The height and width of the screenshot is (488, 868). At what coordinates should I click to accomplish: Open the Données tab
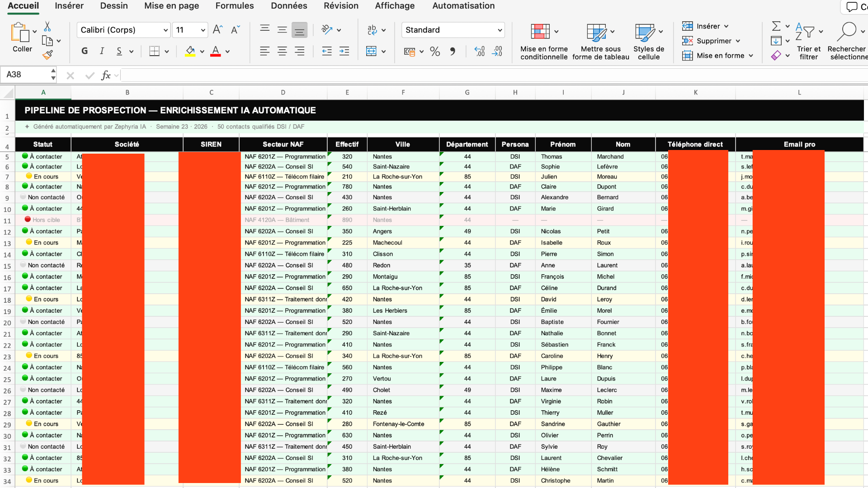pyautogui.click(x=289, y=6)
